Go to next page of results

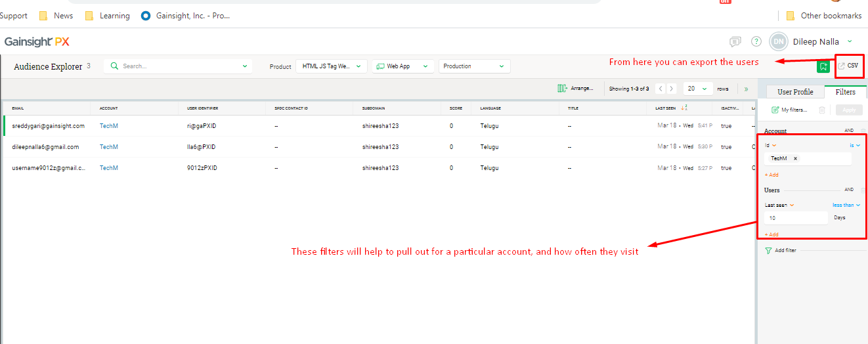point(672,89)
